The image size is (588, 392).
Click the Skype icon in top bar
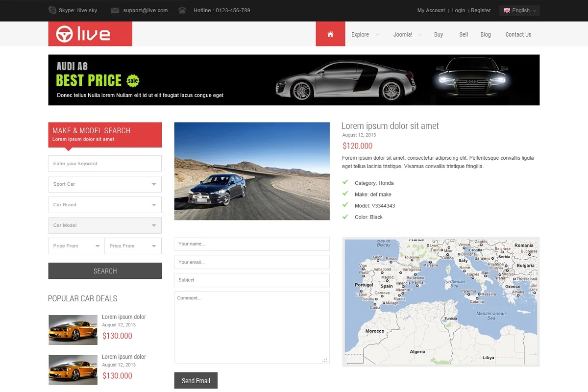pyautogui.click(x=52, y=10)
